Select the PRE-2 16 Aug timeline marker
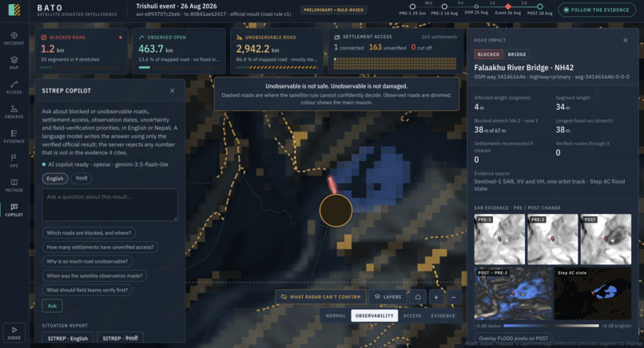The width and height of the screenshot is (644, 348). pyautogui.click(x=444, y=6)
